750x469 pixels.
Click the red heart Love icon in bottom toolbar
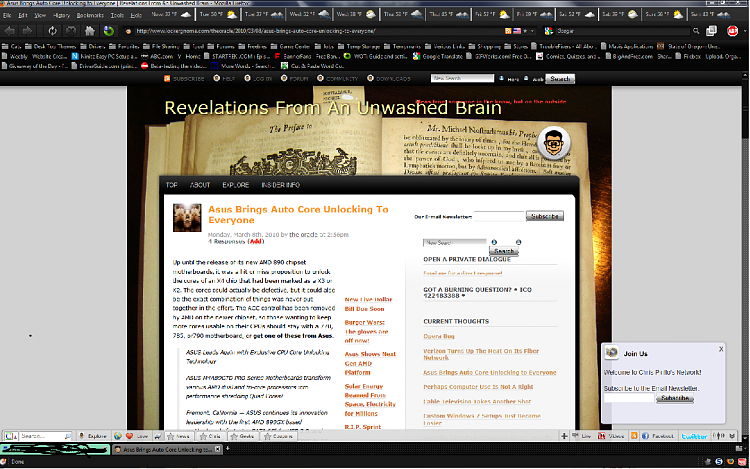pyautogui.click(x=129, y=436)
